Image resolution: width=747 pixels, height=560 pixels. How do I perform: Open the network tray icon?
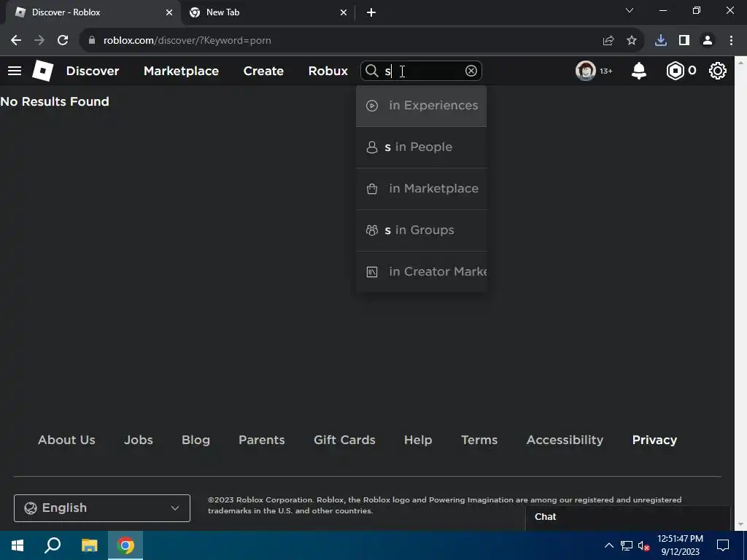(626, 545)
